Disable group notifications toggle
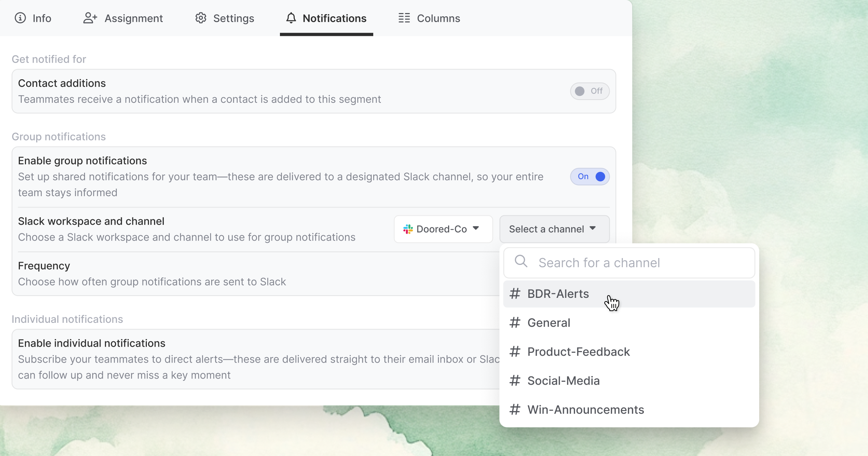This screenshot has width=868, height=456. (x=590, y=177)
